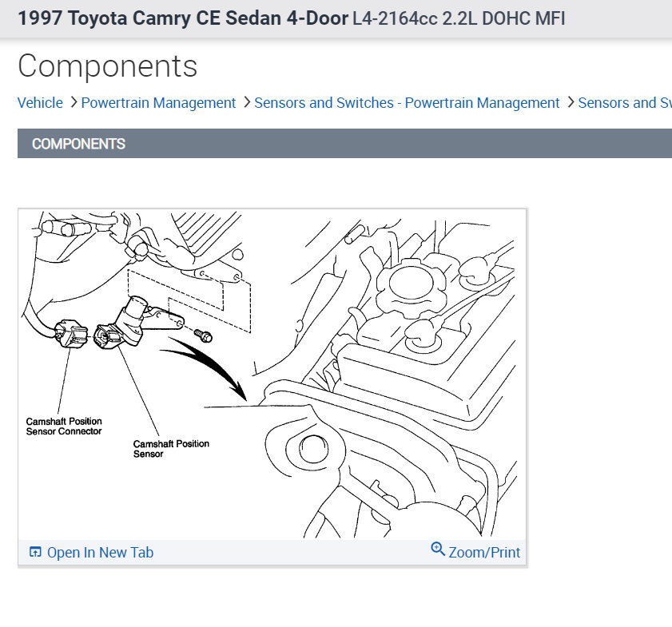Viewport: 672px width, 627px height.
Task: Click the camshaft sensor diagram image
Action: coord(272,375)
